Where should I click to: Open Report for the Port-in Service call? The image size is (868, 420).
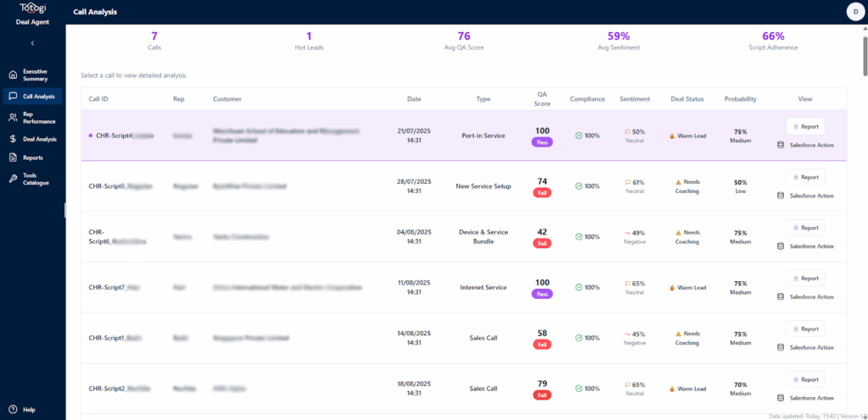(804, 126)
